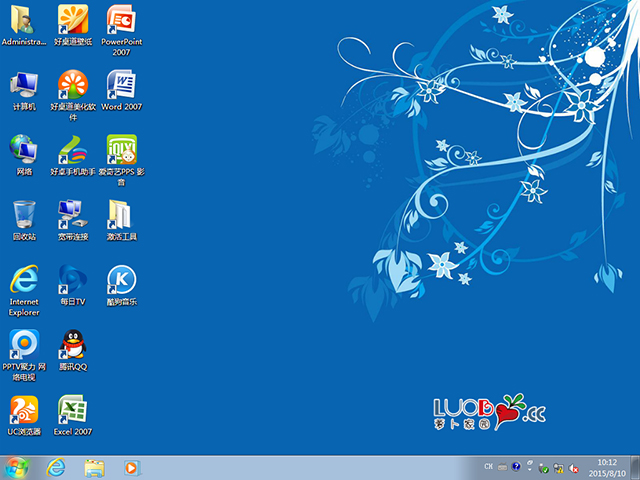
Task: Click the 每日TV desktop shortcut
Action: tap(72, 279)
